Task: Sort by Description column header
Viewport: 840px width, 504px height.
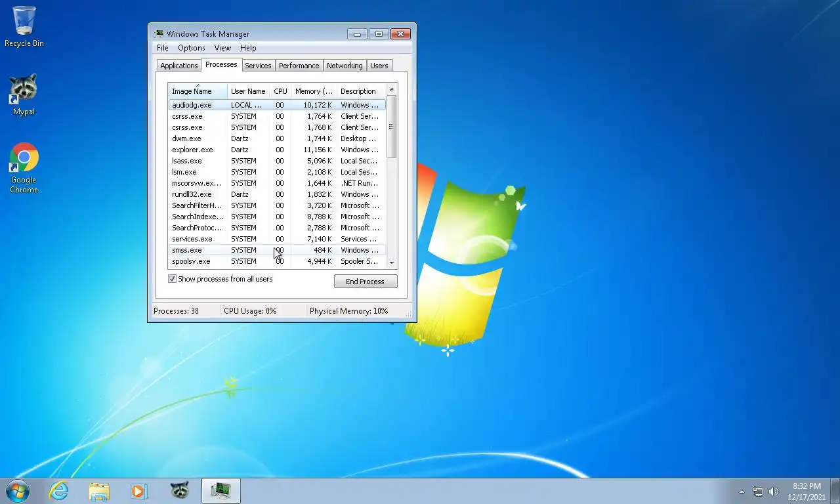Action: point(360,91)
